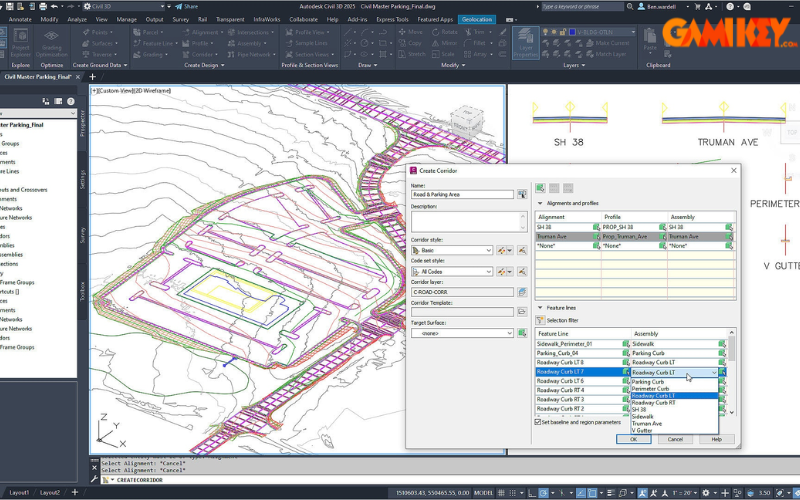Toggle grid display in status bar
The width and height of the screenshot is (800, 500).
[502, 493]
